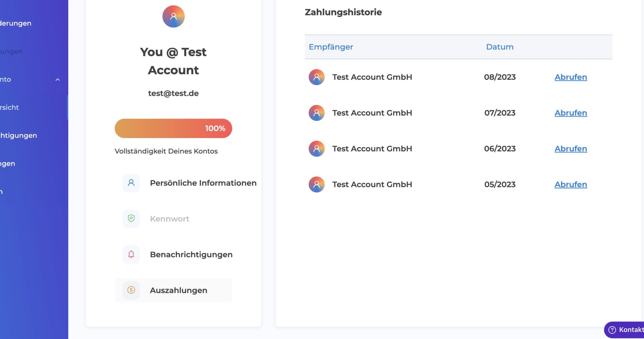Click the red bell icon for Benachrichtigungen

coord(131,255)
